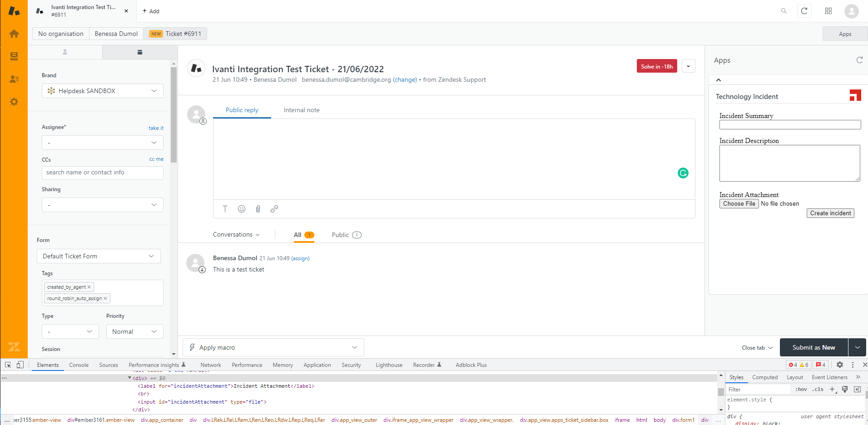Click the Incident Summary text field
This screenshot has width=868, height=425.
click(790, 125)
